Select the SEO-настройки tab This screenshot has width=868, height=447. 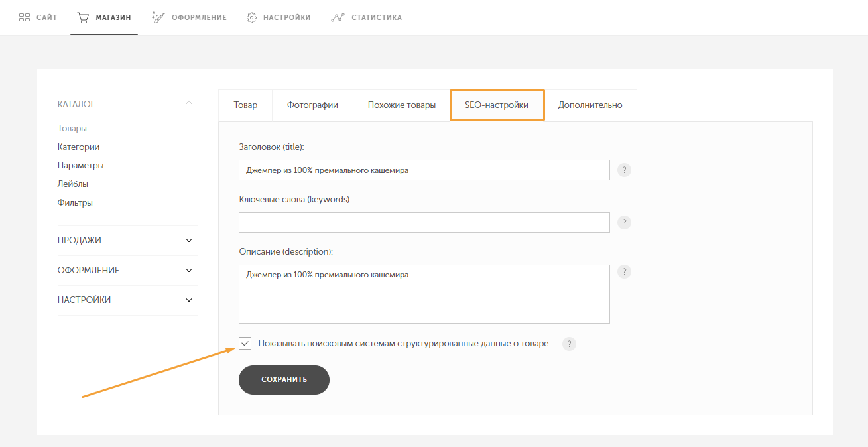tap(497, 105)
